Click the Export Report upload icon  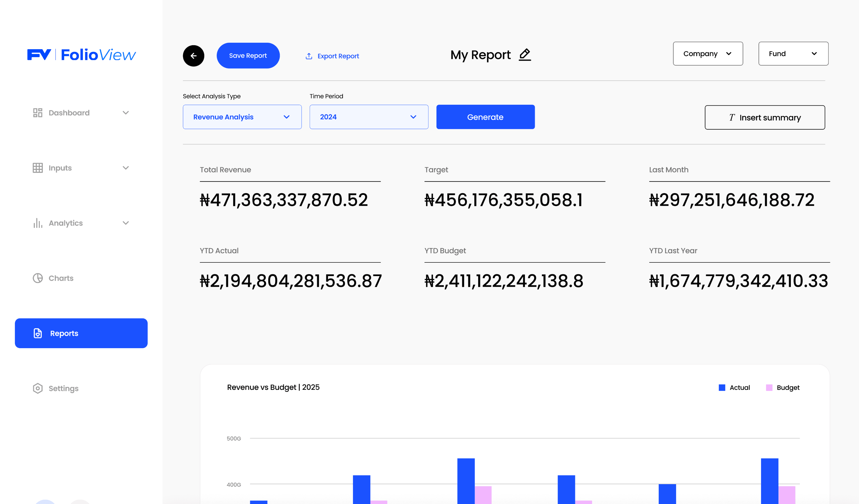pyautogui.click(x=309, y=56)
